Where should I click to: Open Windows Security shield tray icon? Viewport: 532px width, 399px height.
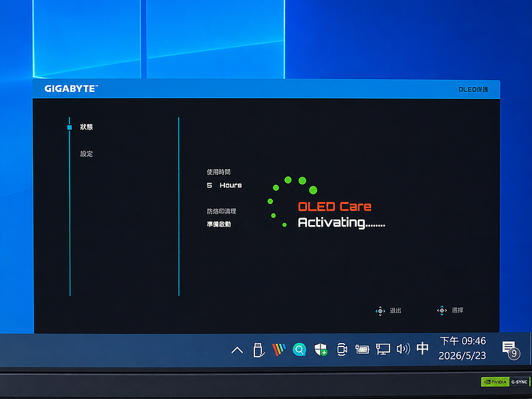[x=321, y=349]
